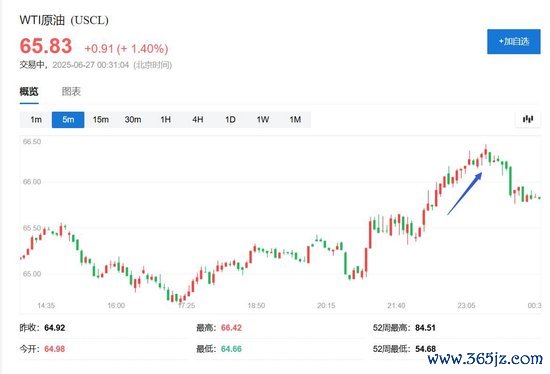Click the change value +0.91 (+1.40%)
550x374 pixels.
[x=126, y=48]
